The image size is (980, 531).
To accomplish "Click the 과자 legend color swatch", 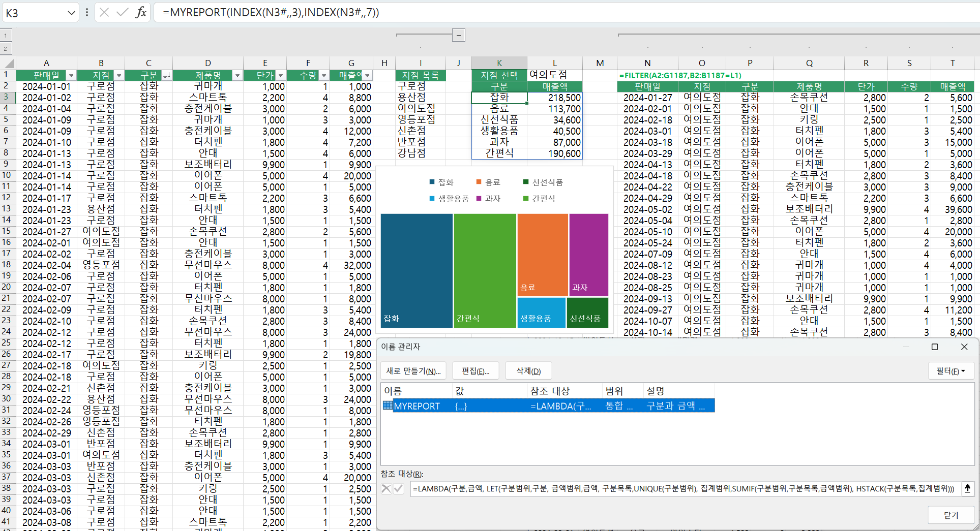I will pyautogui.click(x=479, y=198).
